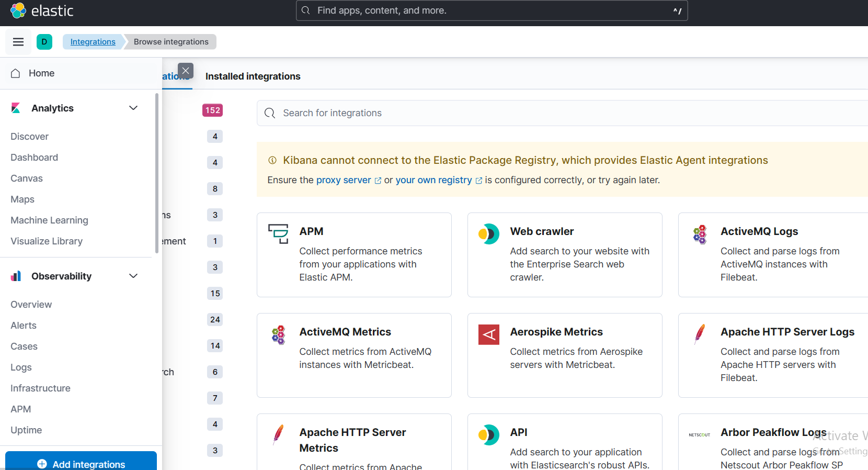Open the green D space avatar
Screen dimensions: 868x470
(x=44, y=42)
